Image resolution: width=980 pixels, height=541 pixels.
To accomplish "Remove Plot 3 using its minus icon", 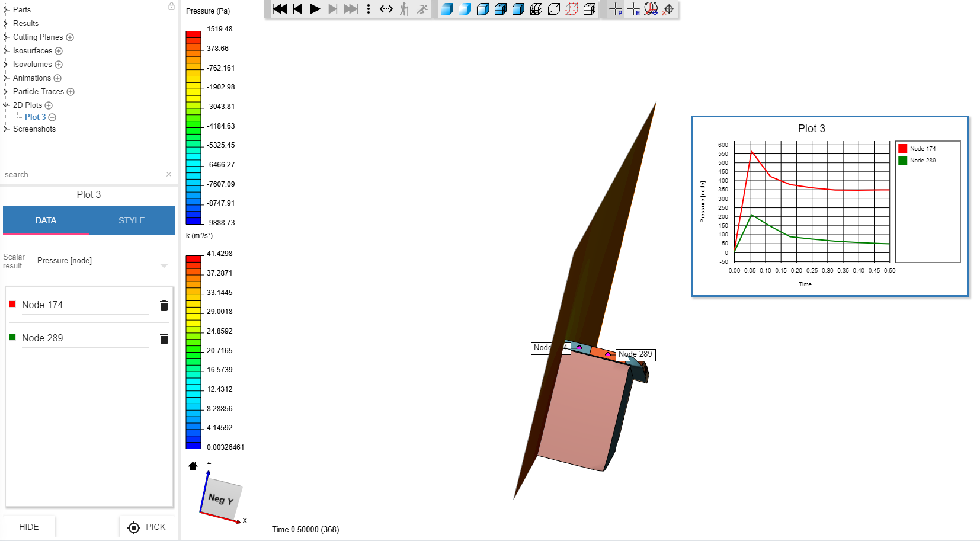I will click(52, 117).
